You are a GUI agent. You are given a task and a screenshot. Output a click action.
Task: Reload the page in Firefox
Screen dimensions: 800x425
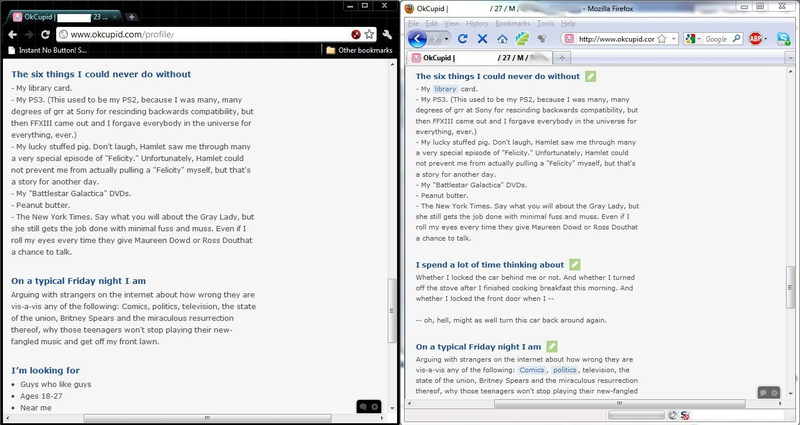click(463, 39)
